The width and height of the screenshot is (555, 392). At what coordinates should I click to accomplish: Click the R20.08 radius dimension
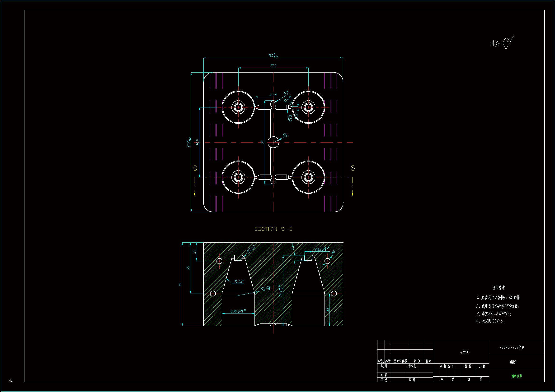point(265,288)
